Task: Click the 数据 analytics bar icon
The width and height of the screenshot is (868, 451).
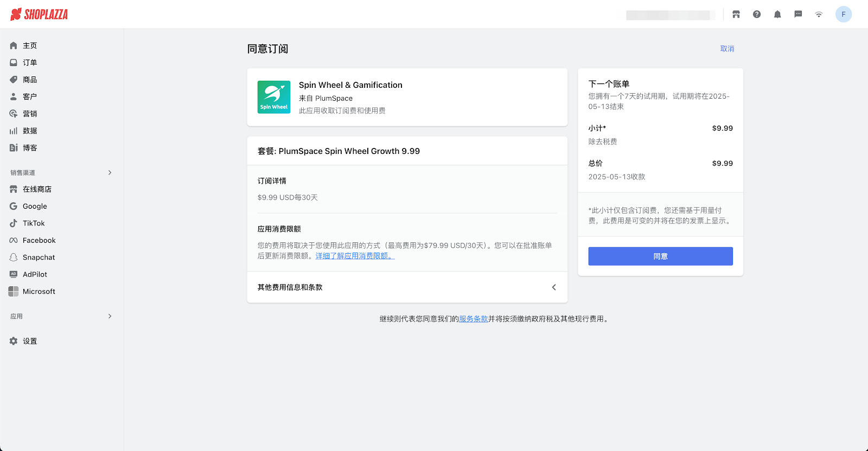Action: pos(14,131)
